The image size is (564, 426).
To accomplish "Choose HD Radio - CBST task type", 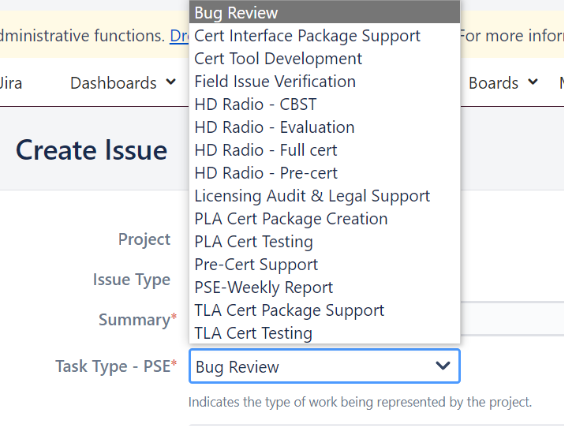I will tap(324, 104).
